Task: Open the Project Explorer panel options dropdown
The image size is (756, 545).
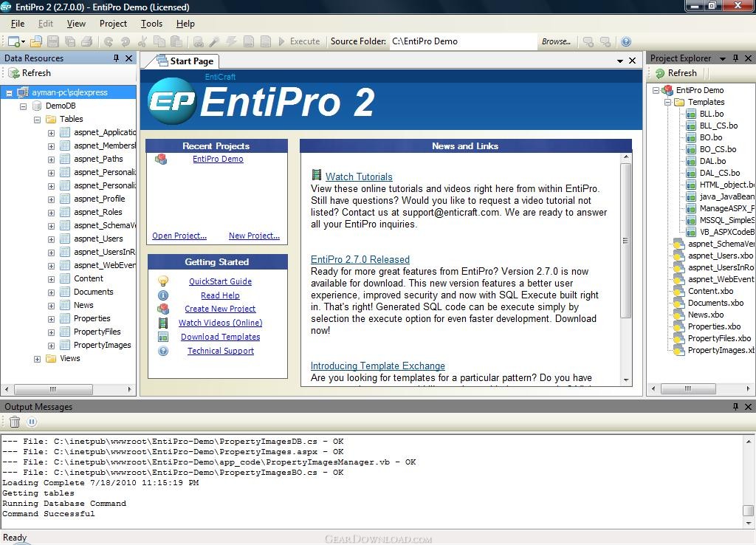Action: tap(722, 58)
